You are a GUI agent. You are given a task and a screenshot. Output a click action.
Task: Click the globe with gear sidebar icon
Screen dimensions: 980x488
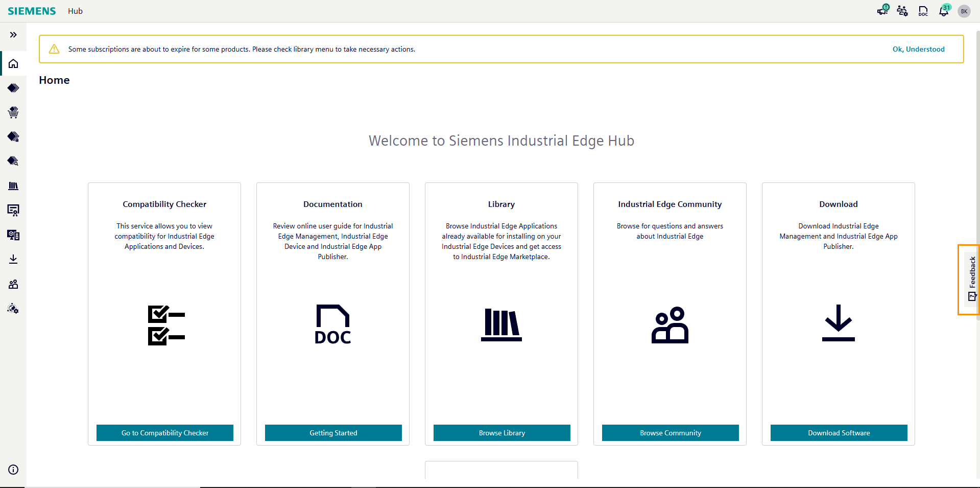click(x=13, y=308)
